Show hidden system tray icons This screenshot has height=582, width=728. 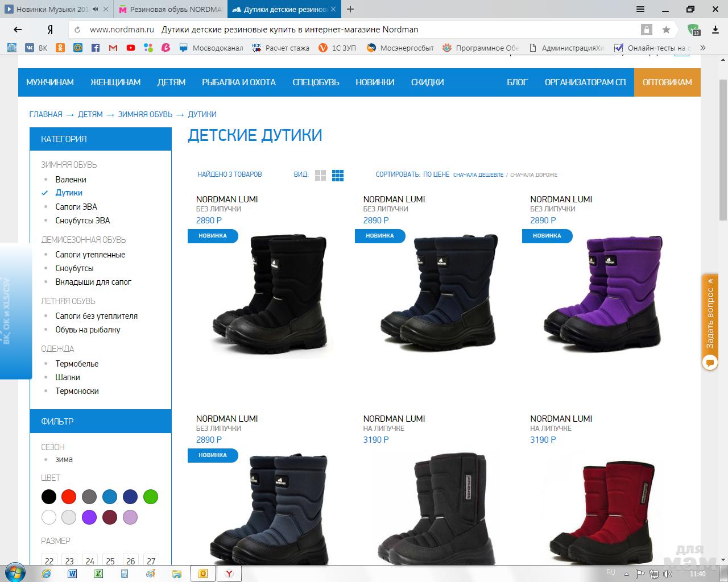pyautogui.click(x=626, y=573)
